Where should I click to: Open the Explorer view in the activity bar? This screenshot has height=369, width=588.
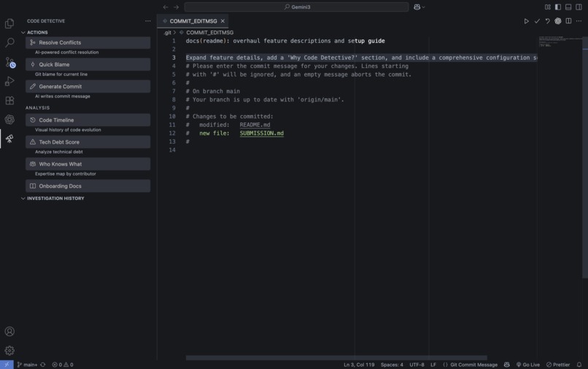(9, 23)
